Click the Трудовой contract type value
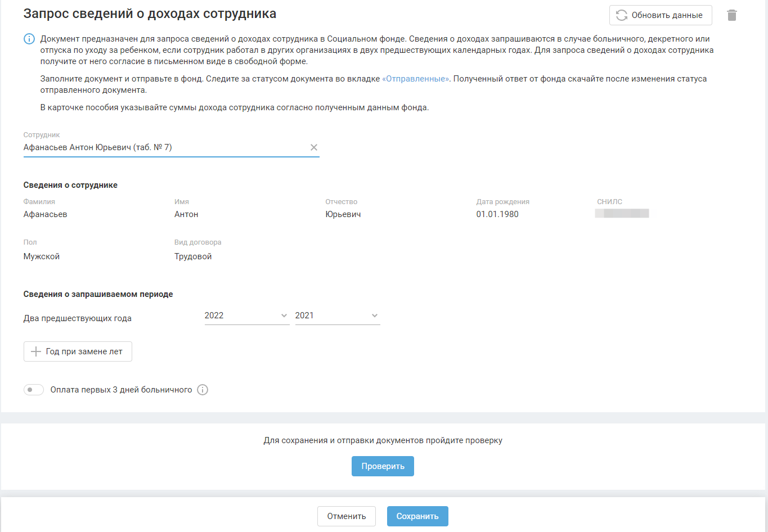 click(193, 256)
